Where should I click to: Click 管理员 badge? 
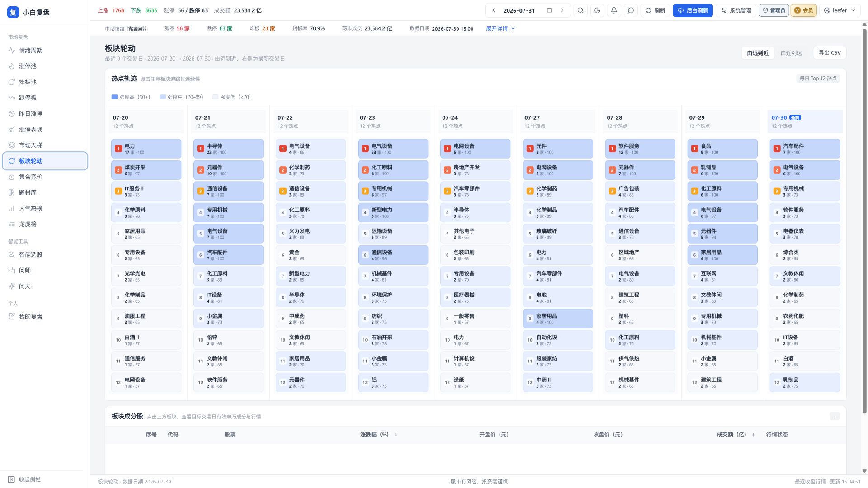click(774, 10)
